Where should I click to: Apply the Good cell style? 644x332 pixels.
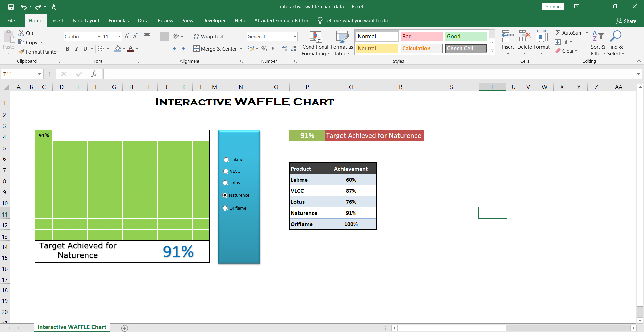[x=466, y=36]
